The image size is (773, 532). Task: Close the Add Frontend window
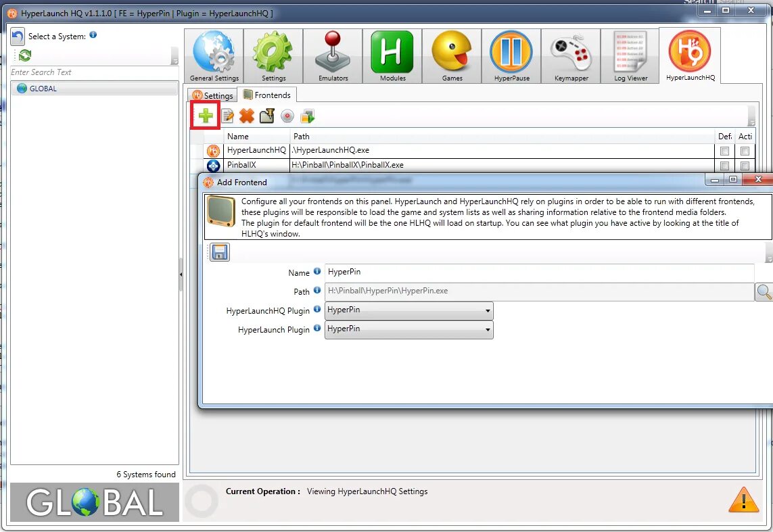(757, 179)
